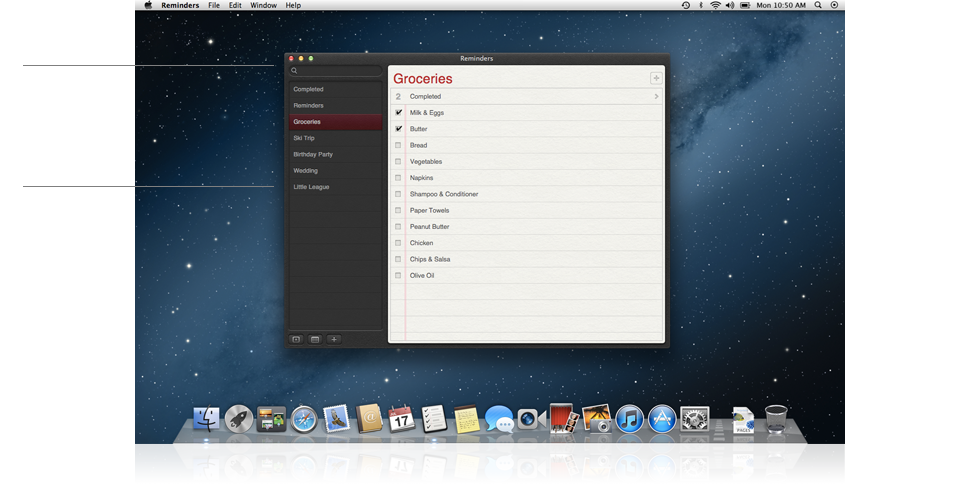Image resolution: width=980 pixels, height=484 pixels.
Task: Switch to the Birthday Party list
Action: [x=313, y=154]
